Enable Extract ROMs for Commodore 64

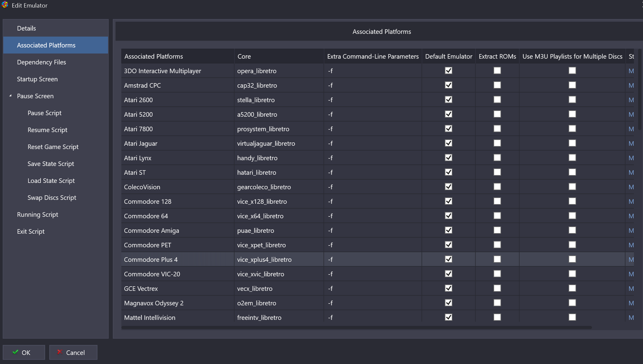pos(497,216)
